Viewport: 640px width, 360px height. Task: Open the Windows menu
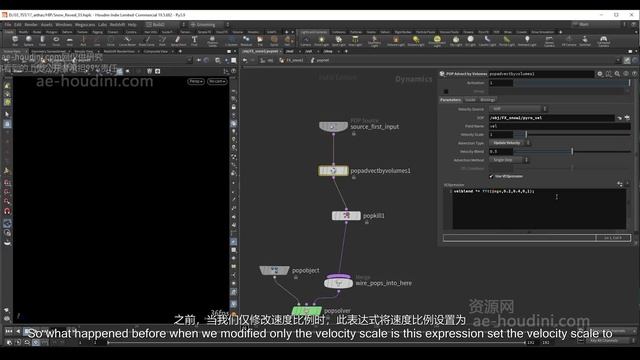pos(63,24)
